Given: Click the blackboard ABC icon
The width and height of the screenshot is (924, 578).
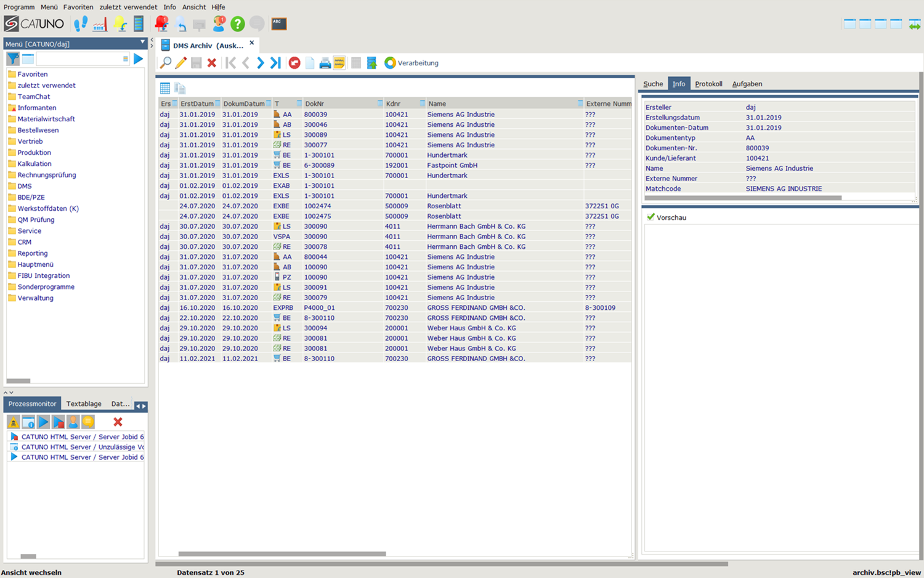Looking at the screenshot, I should point(279,24).
